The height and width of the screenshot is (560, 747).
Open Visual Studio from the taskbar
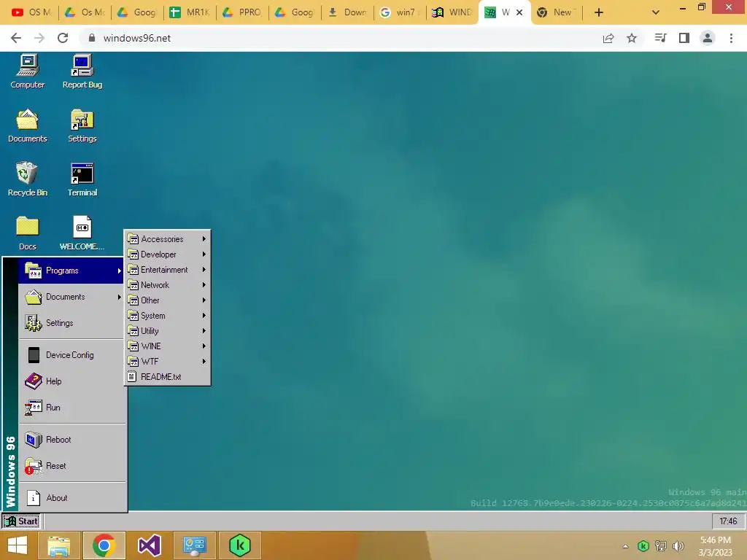[149, 545]
